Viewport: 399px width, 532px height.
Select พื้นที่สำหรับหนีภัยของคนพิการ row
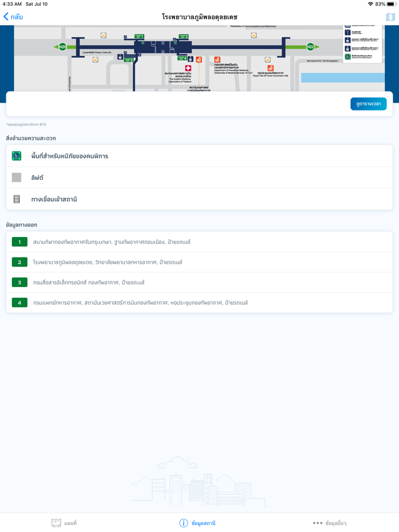click(x=199, y=156)
